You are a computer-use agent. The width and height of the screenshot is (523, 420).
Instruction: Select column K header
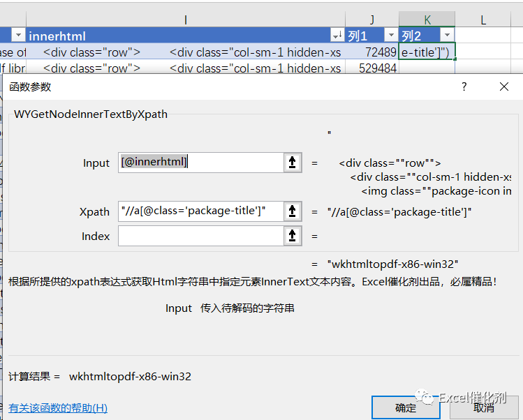[x=427, y=20]
